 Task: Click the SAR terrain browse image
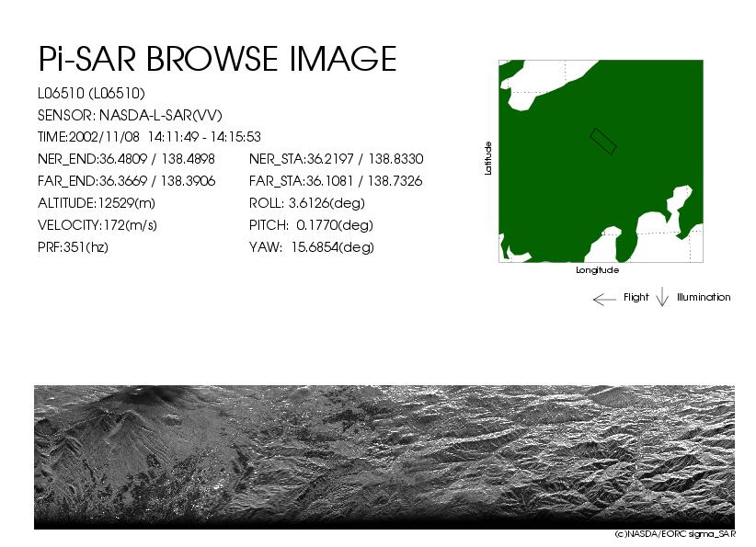pos(384,457)
